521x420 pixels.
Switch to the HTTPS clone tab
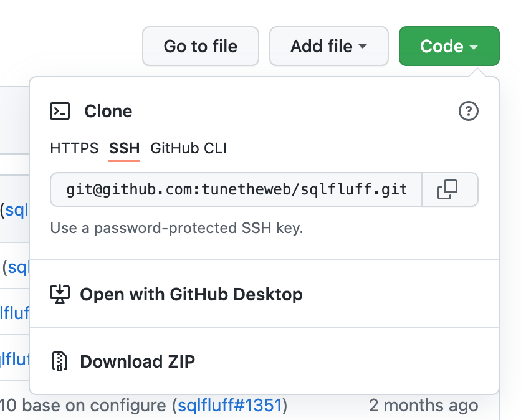[x=74, y=148]
